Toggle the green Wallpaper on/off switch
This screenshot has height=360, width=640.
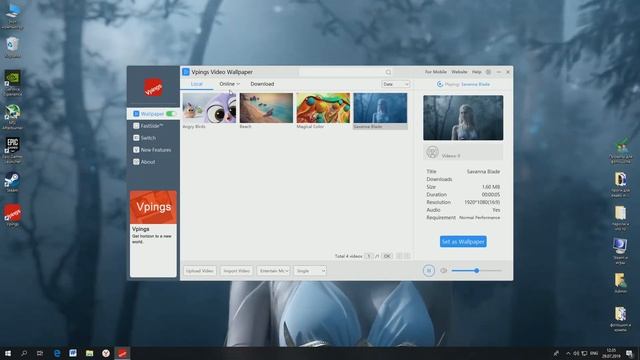pyautogui.click(x=171, y=114)
